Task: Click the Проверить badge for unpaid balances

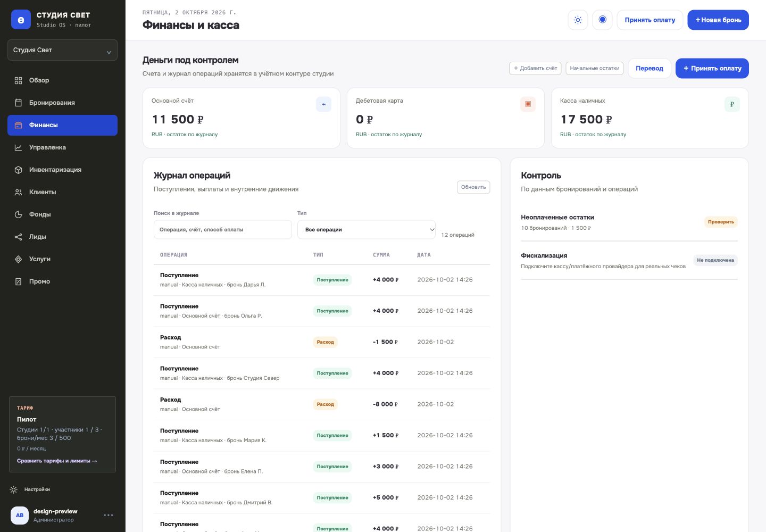Action: (x=721, y=222)
